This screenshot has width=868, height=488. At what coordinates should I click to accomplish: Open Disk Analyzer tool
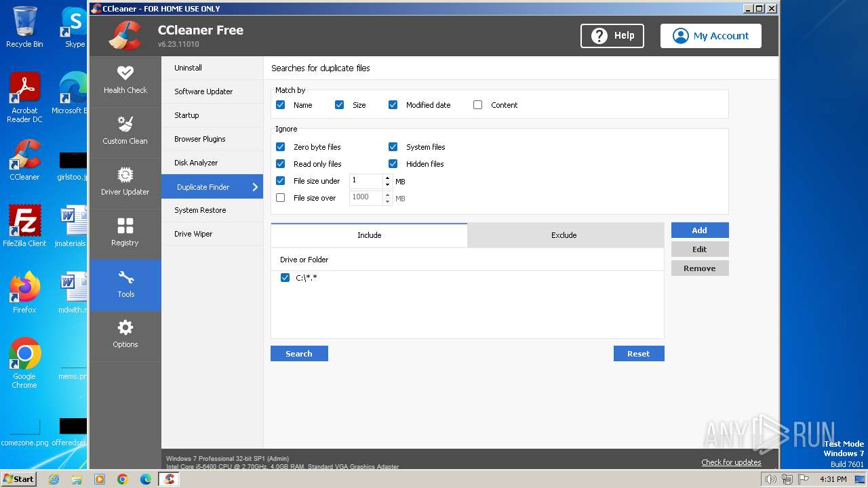212,163
